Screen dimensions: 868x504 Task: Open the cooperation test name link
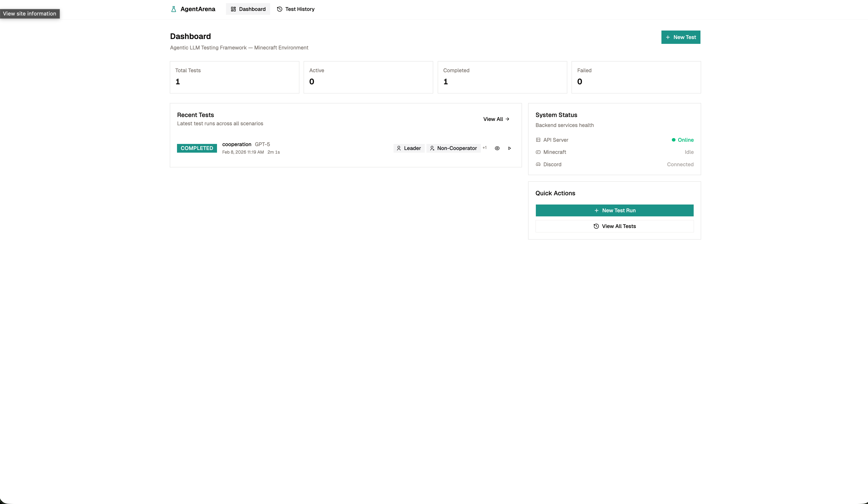[237, 144]
